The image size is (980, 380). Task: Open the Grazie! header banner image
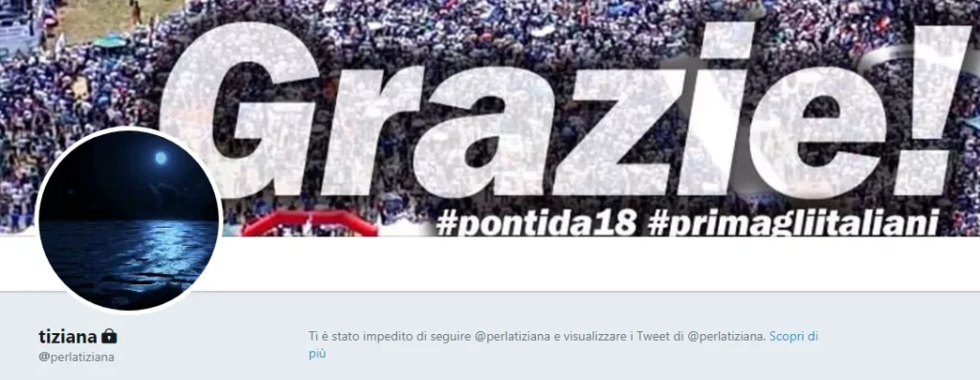click(x=490, y=118)
